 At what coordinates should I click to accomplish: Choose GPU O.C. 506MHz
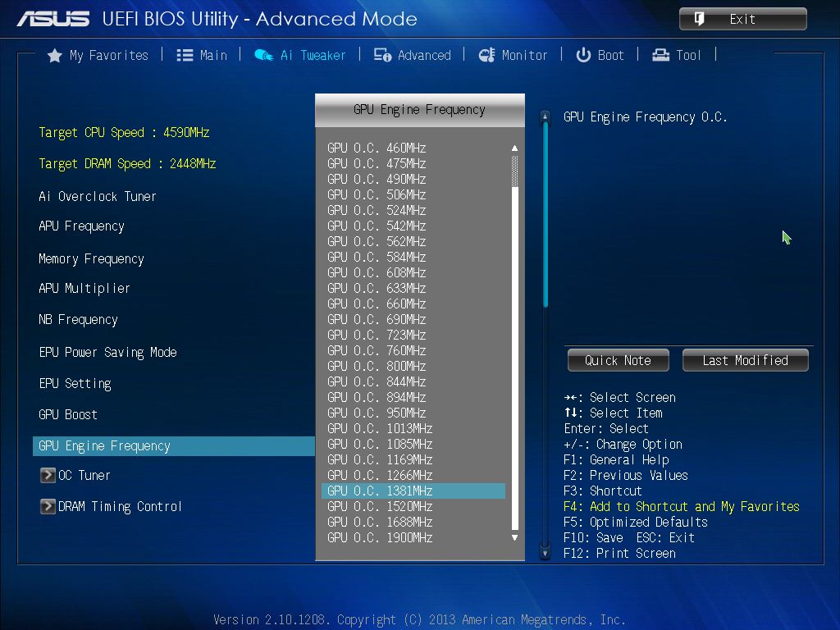click(x=377, y=194)
